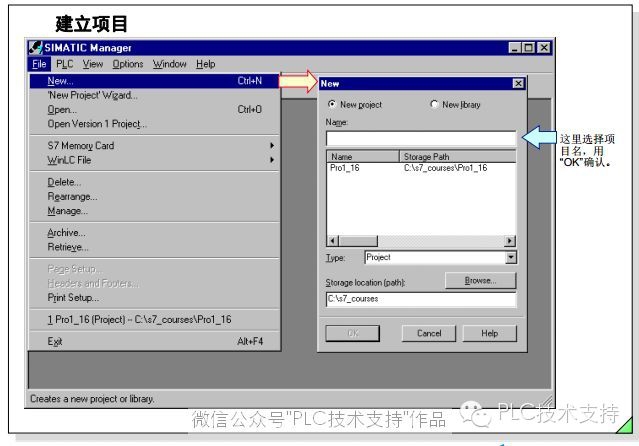This screenshot has width=639, height=446.
Task: Click the Help button in New dialog
Action: point(489,333)
